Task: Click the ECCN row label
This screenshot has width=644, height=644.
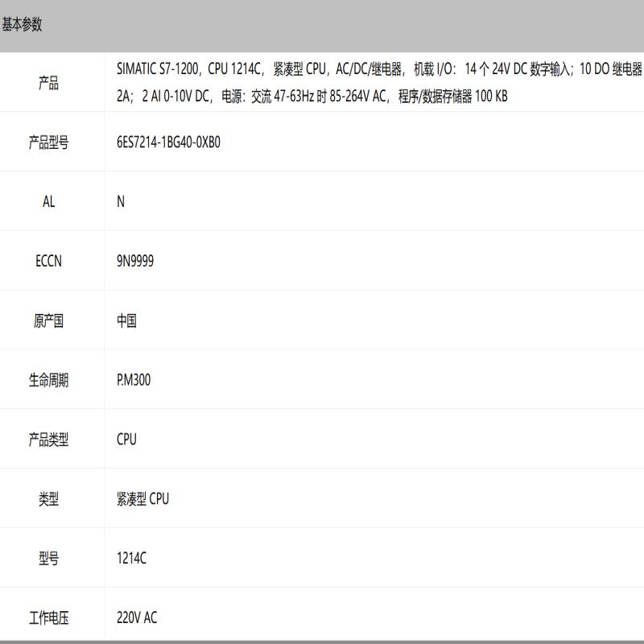Action: click(x=48, y=262)
